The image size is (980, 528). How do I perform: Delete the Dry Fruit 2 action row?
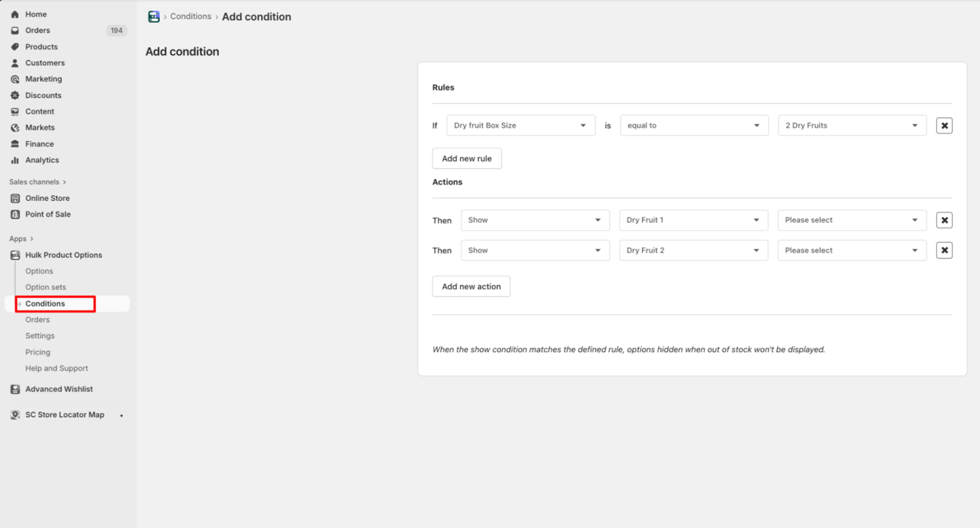pos(944,250)
